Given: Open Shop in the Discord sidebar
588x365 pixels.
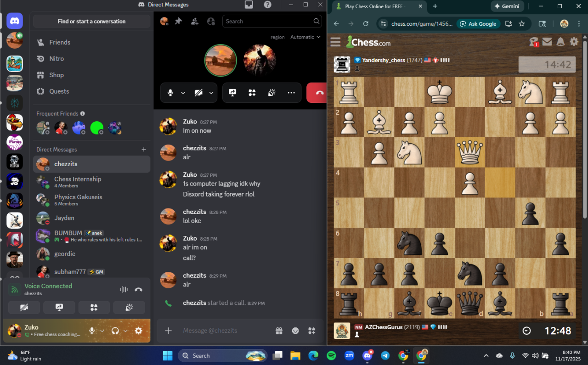Looking at the screenshot, I should [92, 75].
